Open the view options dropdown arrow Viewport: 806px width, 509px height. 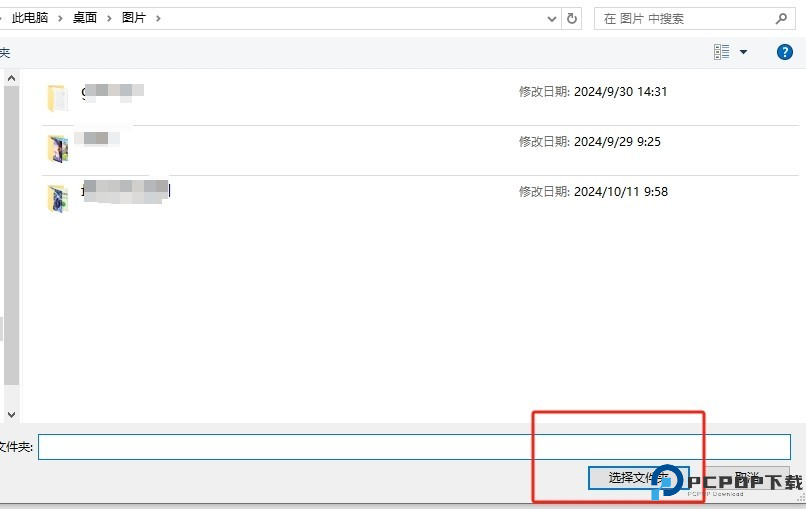[743, 52]
